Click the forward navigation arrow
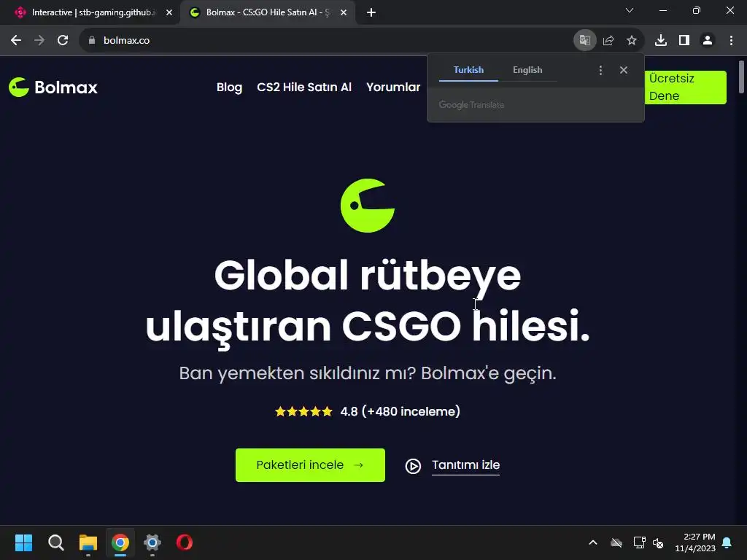 (x=39, y=41)
